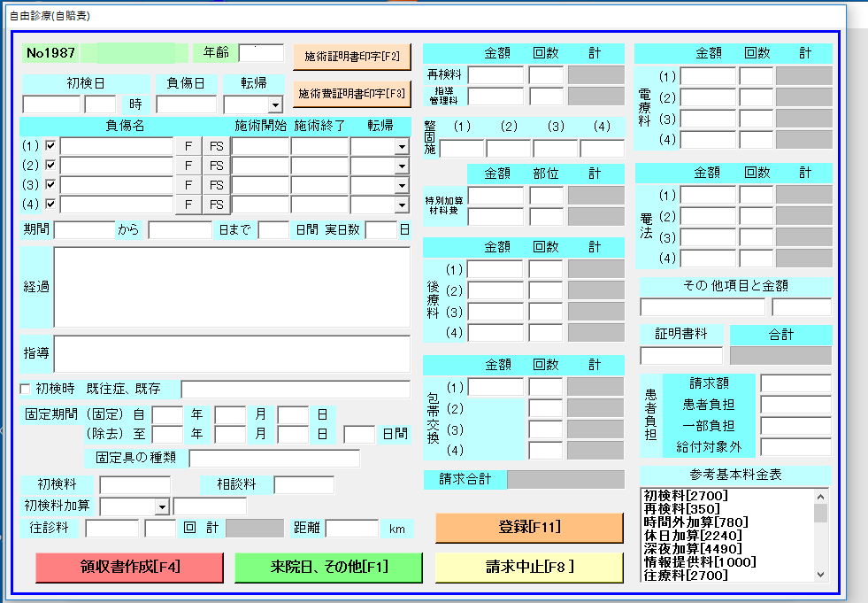Toggle the checkbox for injury row (3)
The width and height of the screenshot is (868, 603).
(51, 185)
